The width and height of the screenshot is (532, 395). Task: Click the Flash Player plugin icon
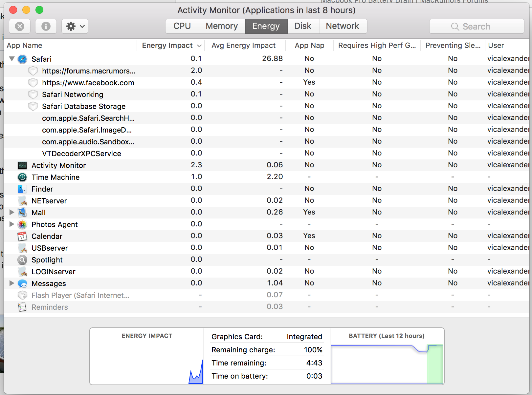pos(22,295)
